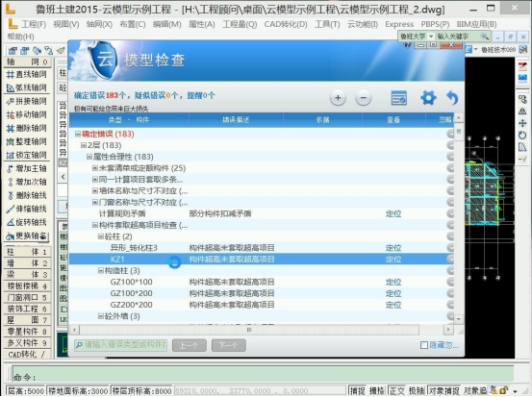Click 定位 link for 异形_转化柱3

click(393, 248)
